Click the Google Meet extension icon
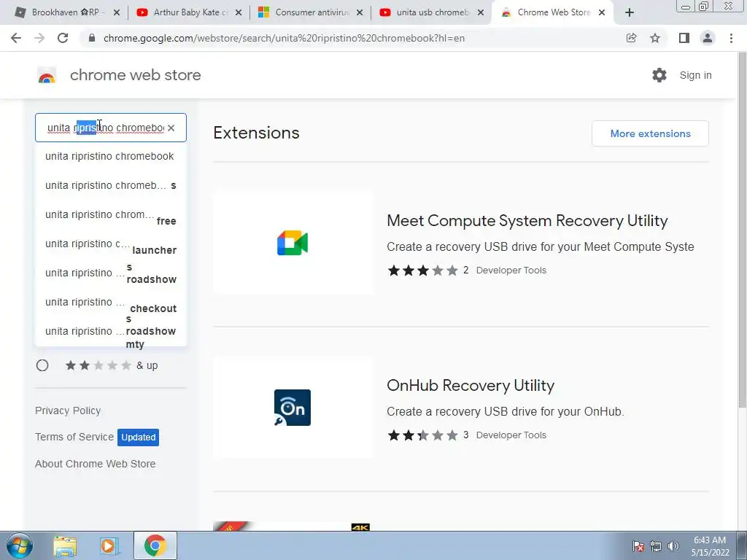 coord(293,243)
